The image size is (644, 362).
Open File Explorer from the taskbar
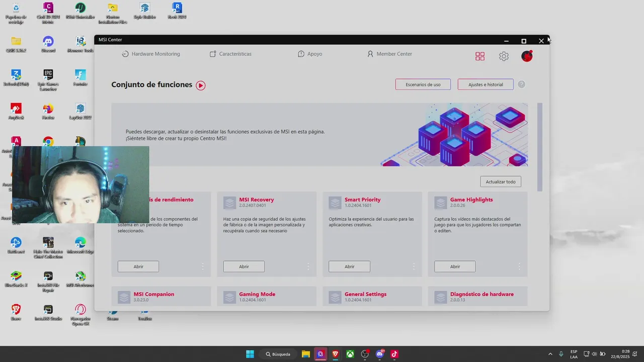pos(306,354)
